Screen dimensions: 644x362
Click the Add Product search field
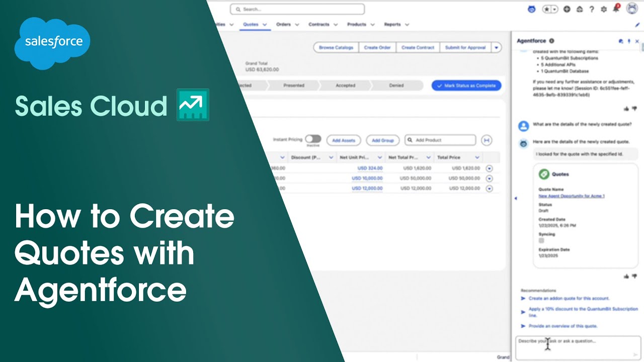point(440,140)
